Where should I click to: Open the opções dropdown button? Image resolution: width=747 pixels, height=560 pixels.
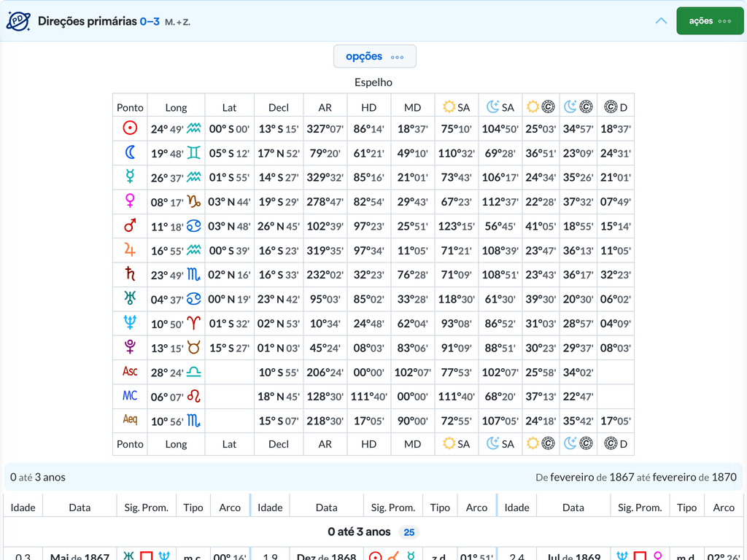(x=374, y=56)
